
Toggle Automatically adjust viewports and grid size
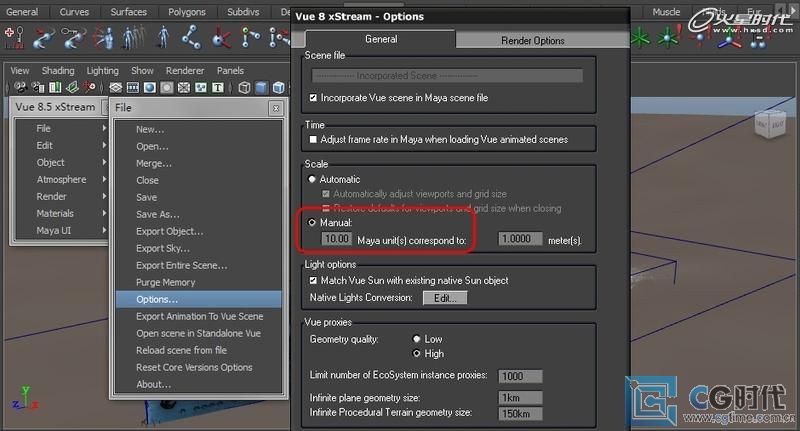(326, 194)
